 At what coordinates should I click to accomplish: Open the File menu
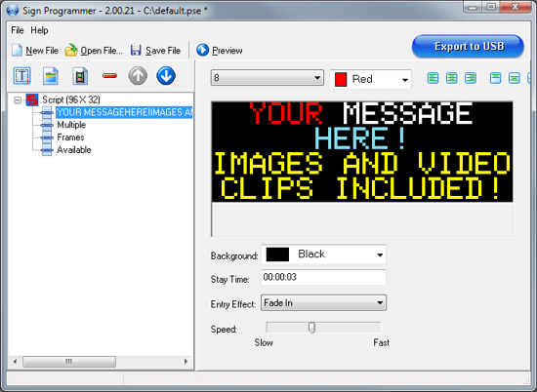click(18, 30)
